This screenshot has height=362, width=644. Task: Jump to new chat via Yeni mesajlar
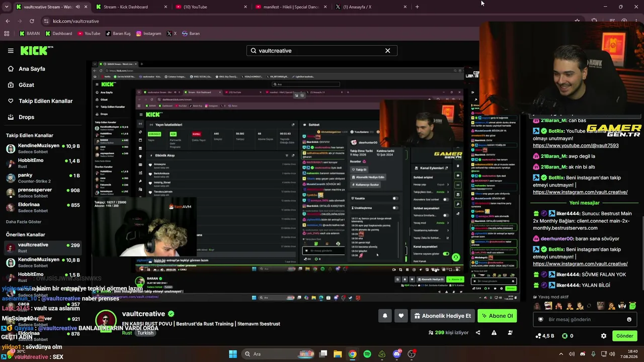point(584,203)
